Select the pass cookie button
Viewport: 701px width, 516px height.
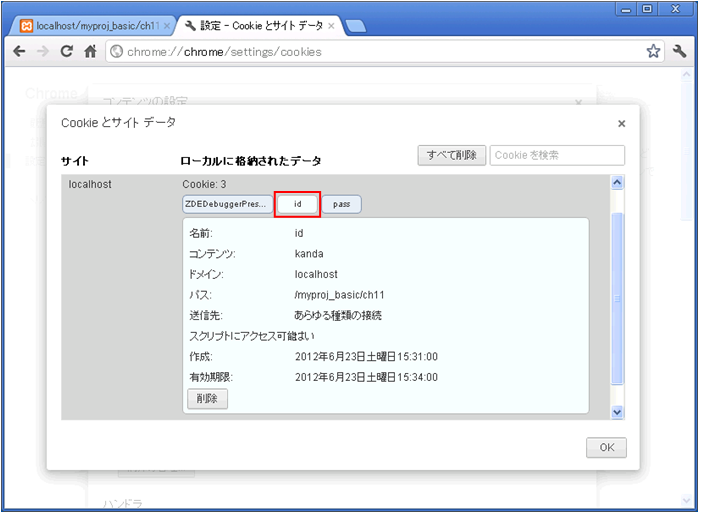point(341,204)
